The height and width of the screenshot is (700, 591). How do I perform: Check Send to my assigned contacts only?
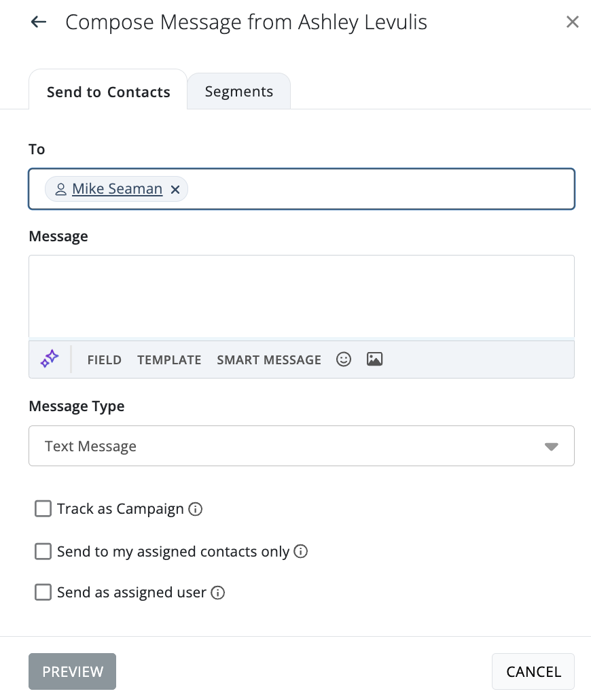[x=43, y=552]
